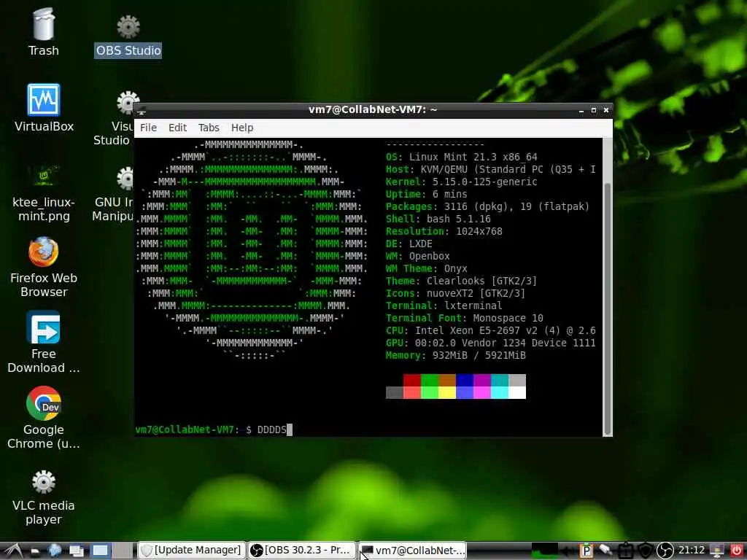Click the OBS Studio tray icon
Screen dimensions: 747x560
tap(665, 551)
